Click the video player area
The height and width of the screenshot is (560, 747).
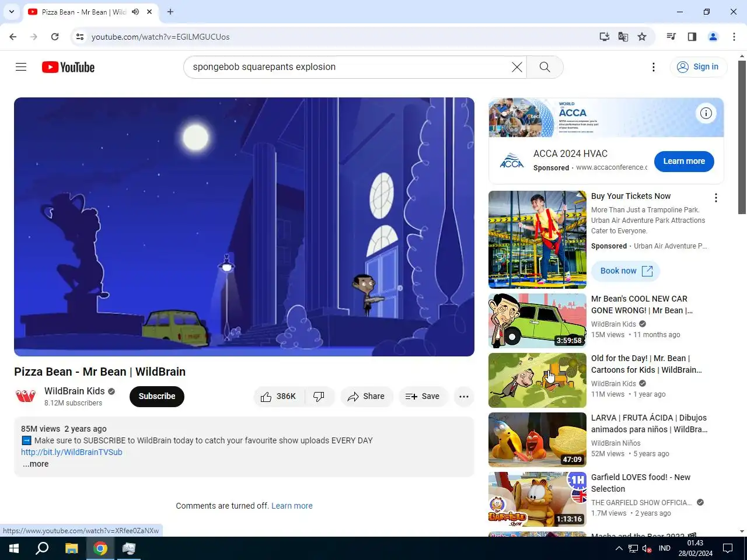click(244, 227)
